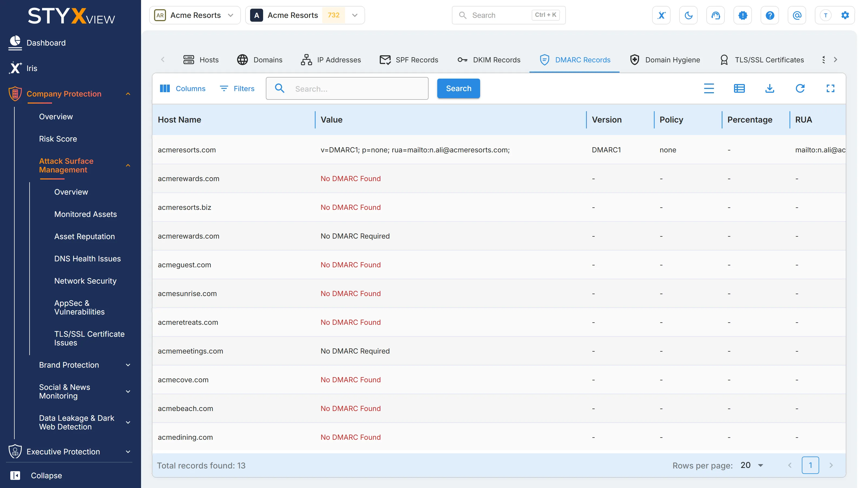Open the Acme Resorts 732 company dropdown
868x488 pixels.
coord(305,15)
